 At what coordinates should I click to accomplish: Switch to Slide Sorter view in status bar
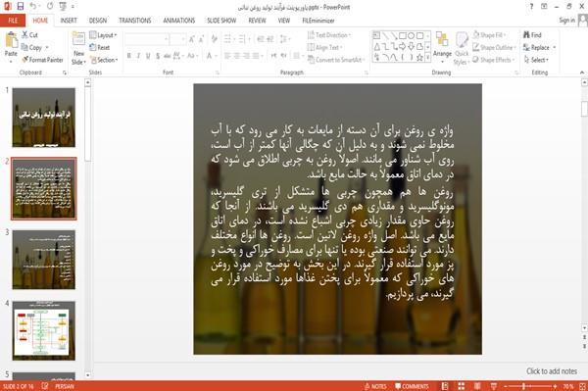tap(462, 386)
